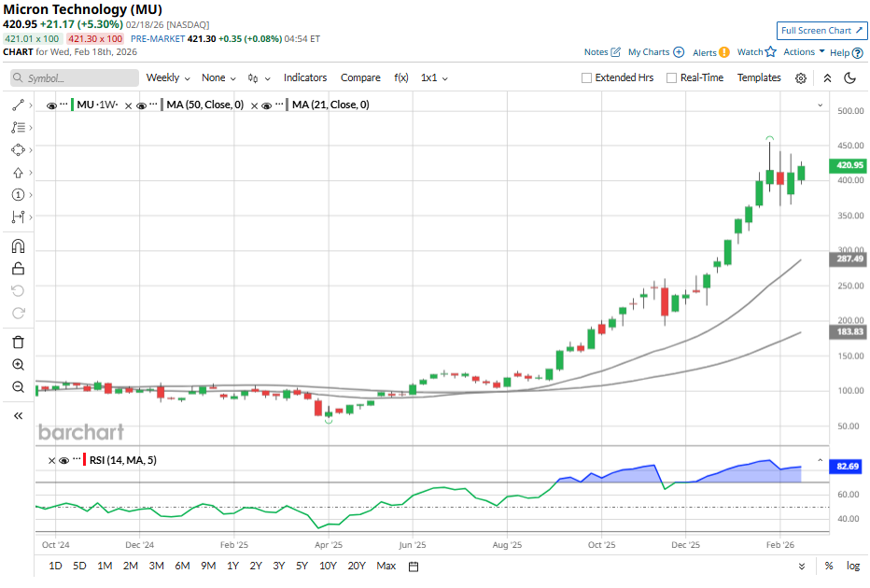Screen dimensions: 870x588
Task: Open the Templates menu
Action: 759,78
